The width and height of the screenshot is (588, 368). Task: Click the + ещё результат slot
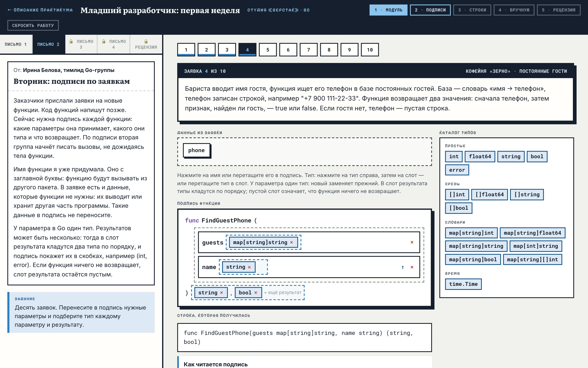[x=283, y=293]
